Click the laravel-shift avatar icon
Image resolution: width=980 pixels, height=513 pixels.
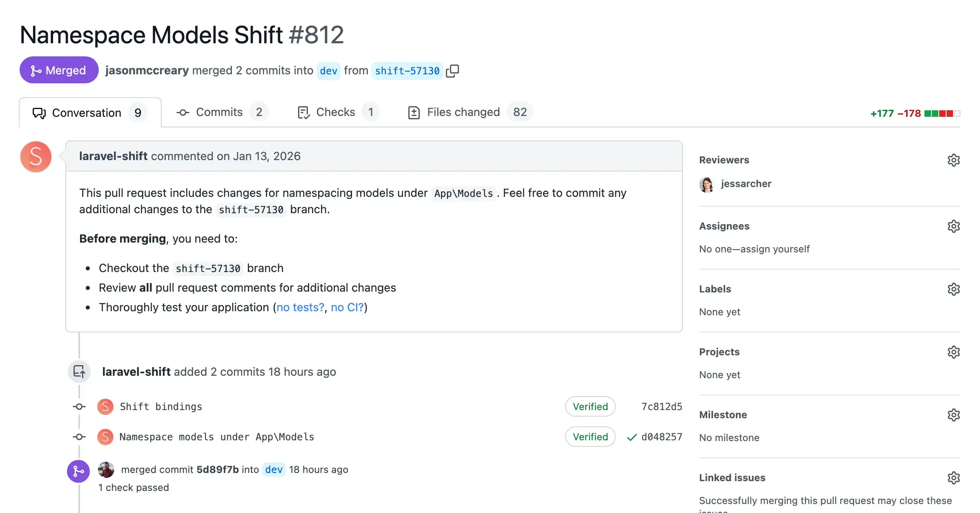pos(36,156)
